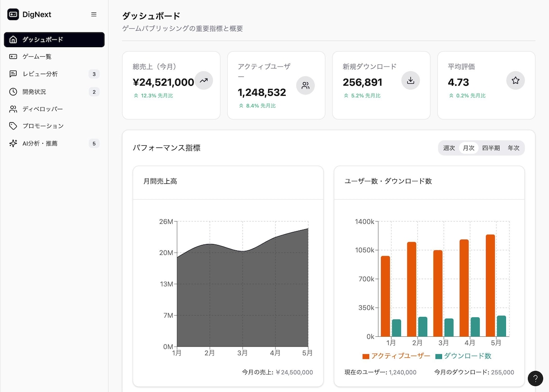Open the ダッシュボード menu item
The width and height of the screenshot is (549, 392).
click(54, 40)
